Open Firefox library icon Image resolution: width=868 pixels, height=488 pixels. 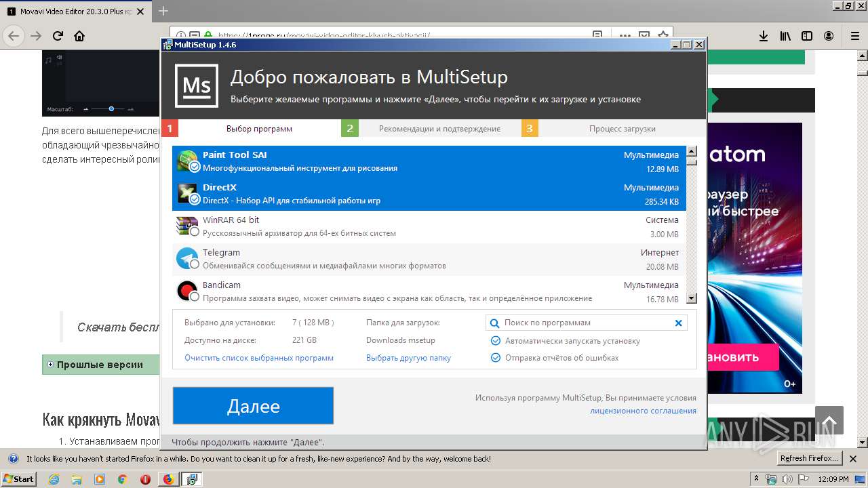[x=785, y=36]
